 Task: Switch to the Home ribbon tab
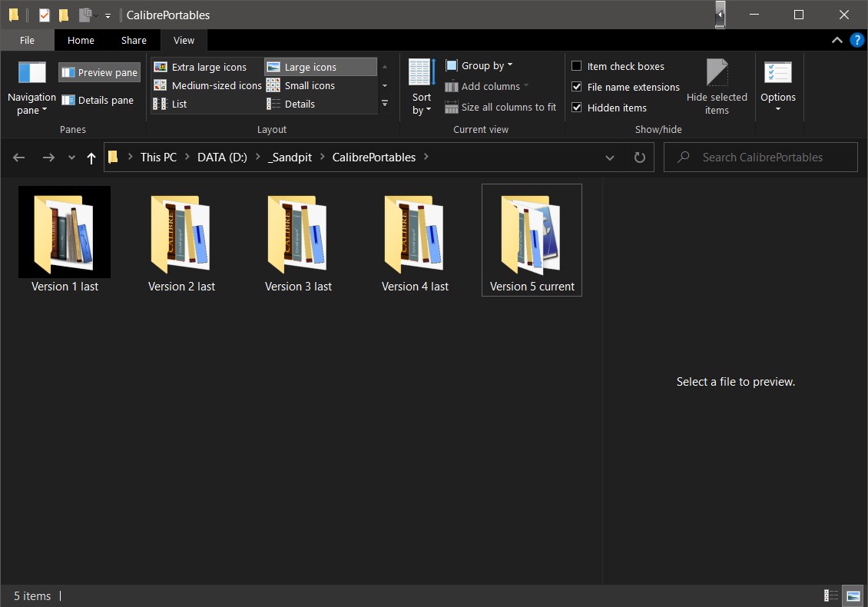click(81, 40)
